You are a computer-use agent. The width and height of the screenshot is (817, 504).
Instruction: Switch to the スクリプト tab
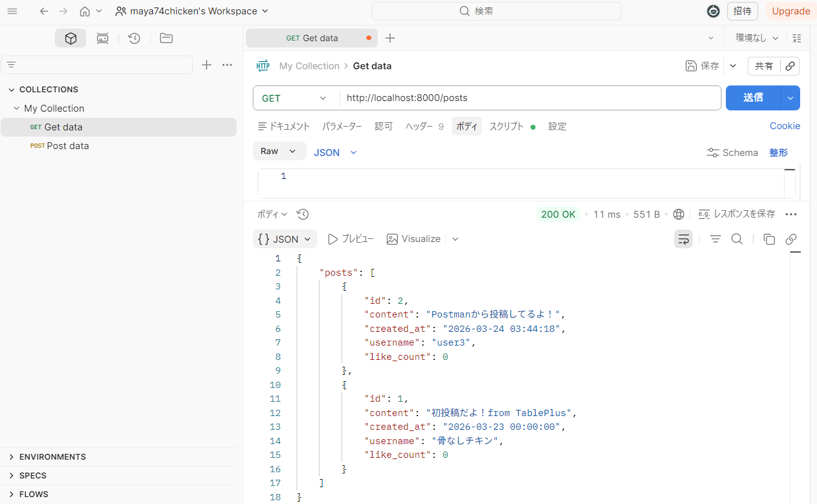506,126
